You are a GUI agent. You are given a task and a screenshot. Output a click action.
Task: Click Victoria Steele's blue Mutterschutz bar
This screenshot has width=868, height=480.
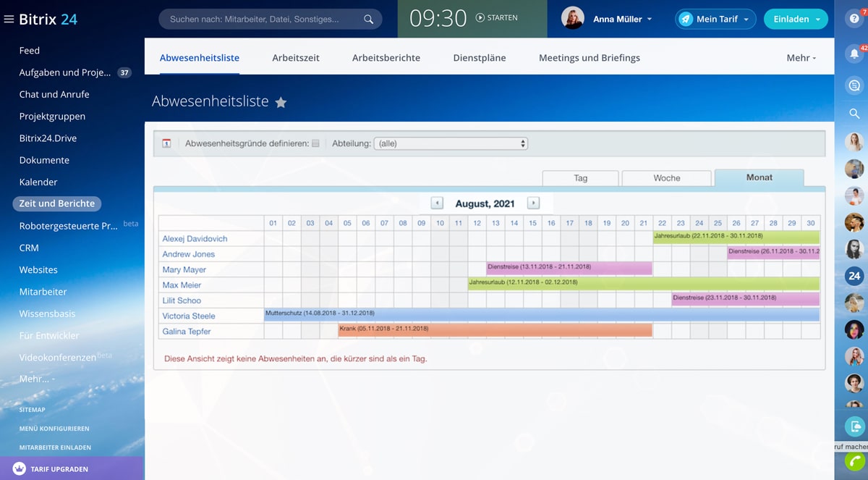tap(541, 315)
